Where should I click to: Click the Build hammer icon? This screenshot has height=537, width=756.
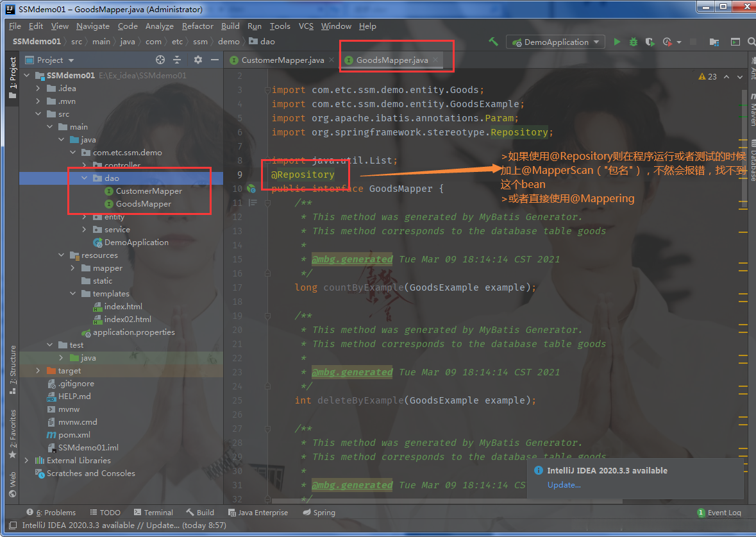tap(493, 42)
